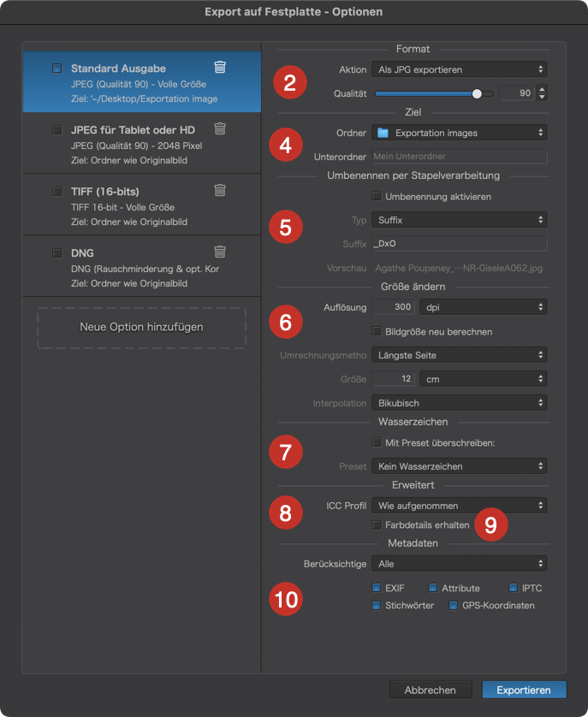
Task: Delete the Standard Ausgabe export option
Action: tap(220, 68)
